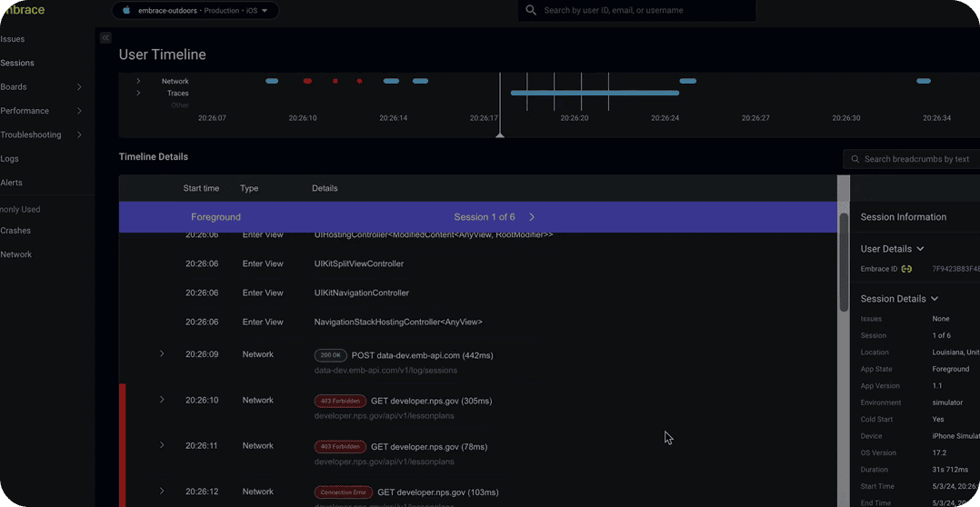Copy the Embrace ID link icon

(x=906, y=269)
